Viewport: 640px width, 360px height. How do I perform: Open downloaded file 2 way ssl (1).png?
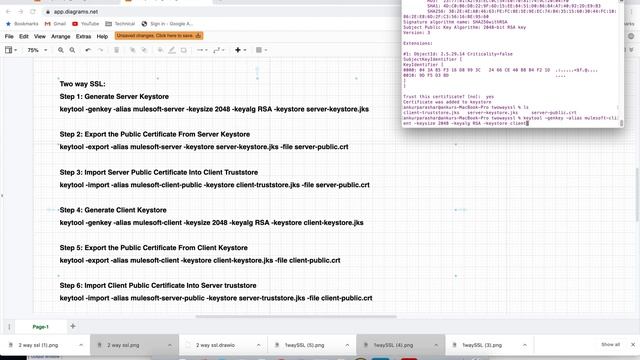pyautogui.click(x=38, y=345)
